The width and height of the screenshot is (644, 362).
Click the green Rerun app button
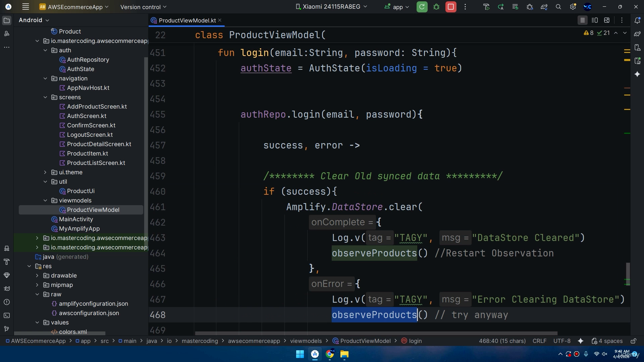point(422,7)
